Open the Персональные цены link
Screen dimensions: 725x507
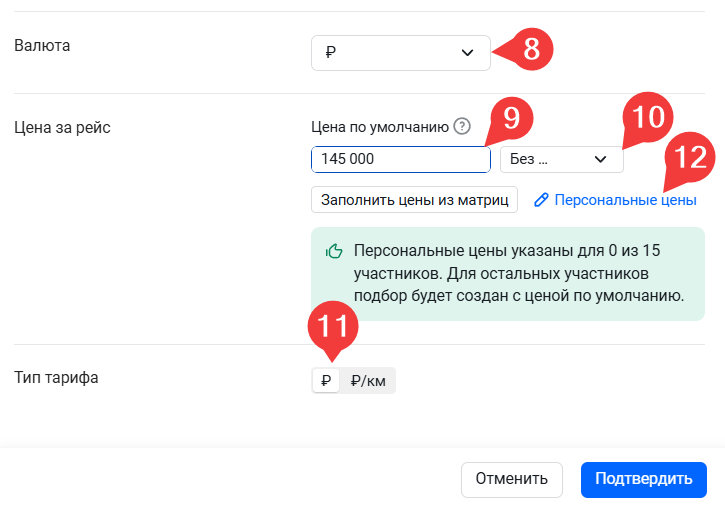[x=625, y=200]
